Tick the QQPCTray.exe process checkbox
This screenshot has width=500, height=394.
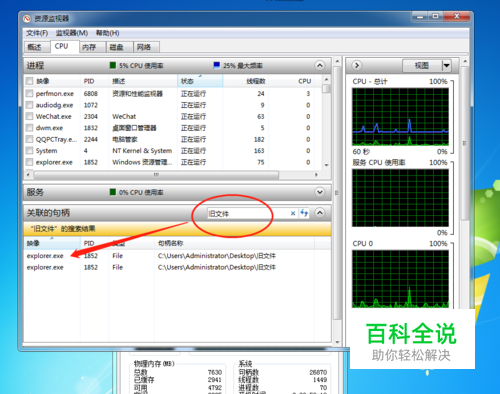(x=30, y=139)
